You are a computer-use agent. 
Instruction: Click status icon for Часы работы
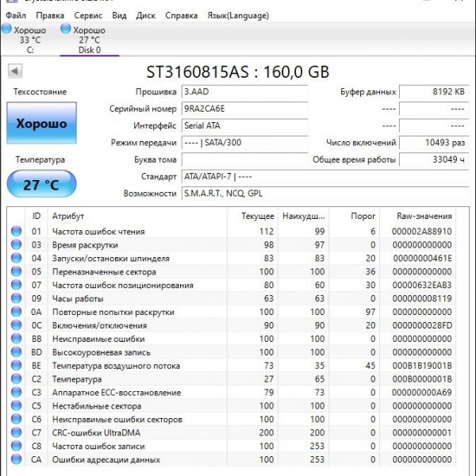(17, 298)
